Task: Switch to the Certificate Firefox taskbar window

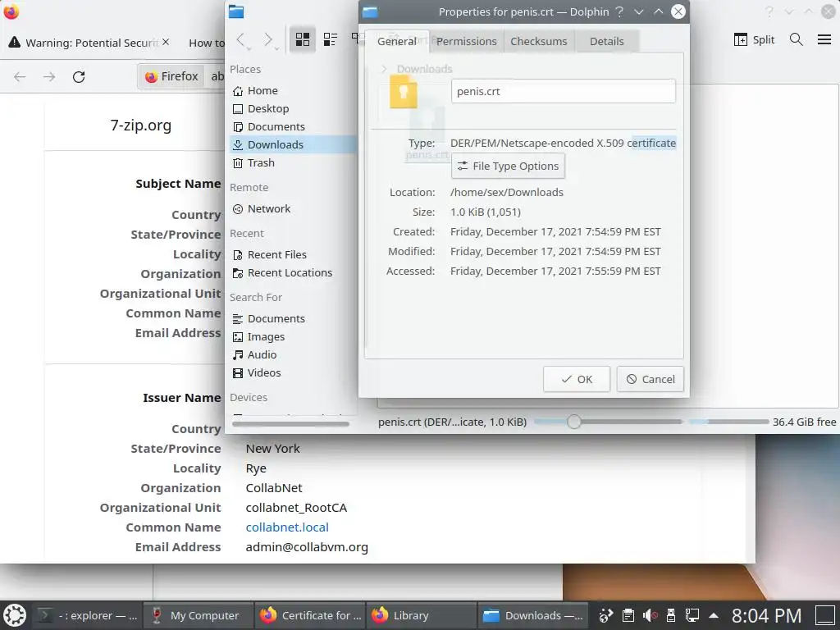Action: pos(310,615)
